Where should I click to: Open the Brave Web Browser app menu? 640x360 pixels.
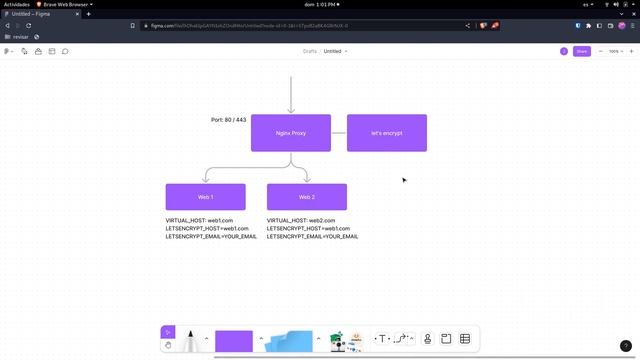point(64,4)
